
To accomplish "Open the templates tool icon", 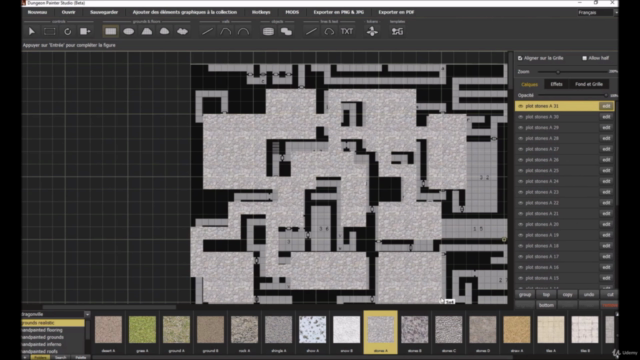I will click(x=397, y=31).
